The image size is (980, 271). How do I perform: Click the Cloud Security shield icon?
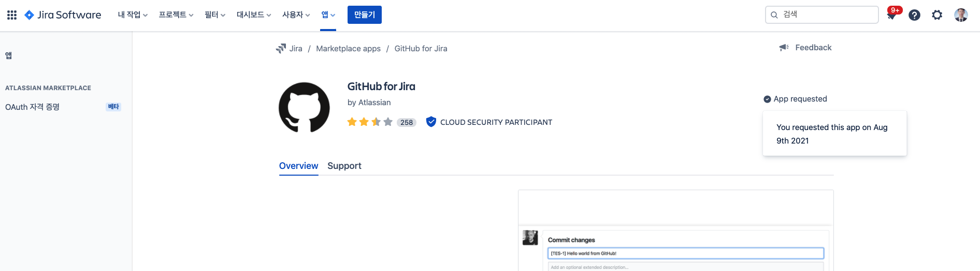click(x=431, y=122)
